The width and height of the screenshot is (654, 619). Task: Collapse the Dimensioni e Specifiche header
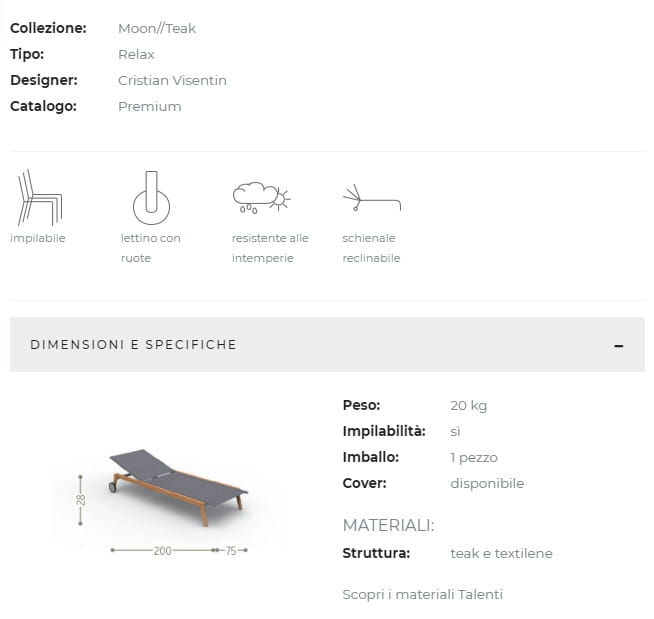point(134,345)
